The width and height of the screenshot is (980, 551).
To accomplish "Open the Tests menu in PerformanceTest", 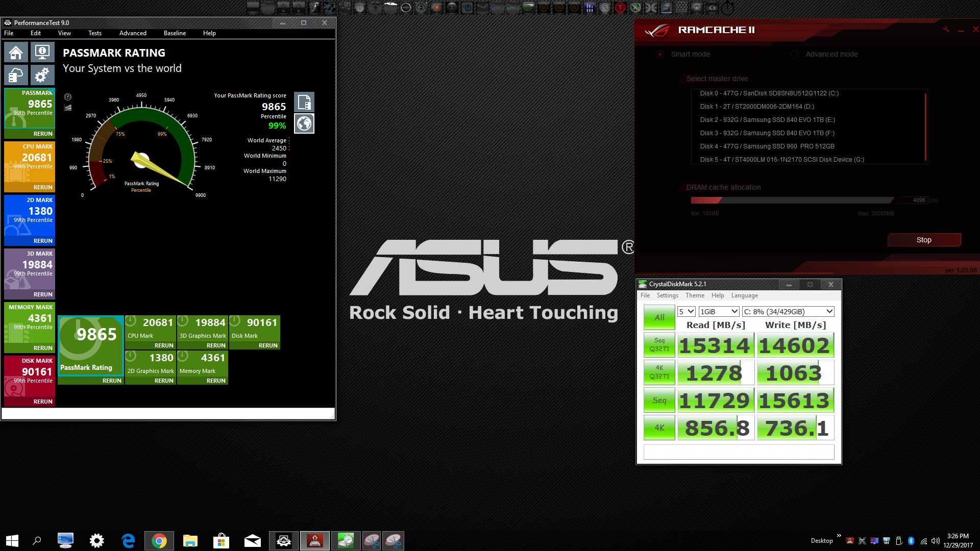I will (x=95, y=33).
